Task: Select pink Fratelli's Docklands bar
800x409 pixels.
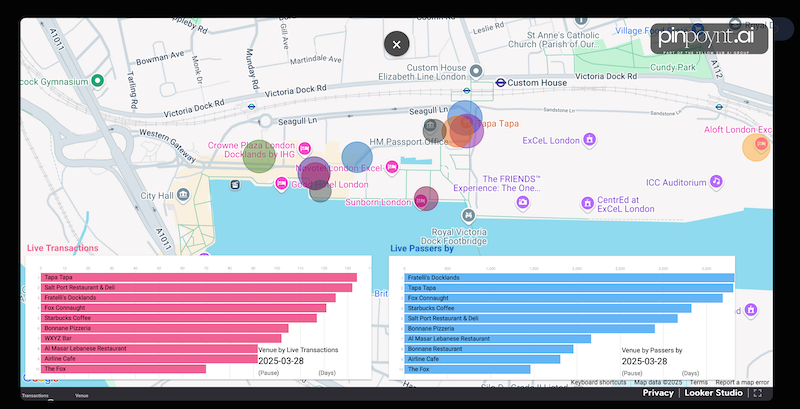Action: [x=188, y=298]
